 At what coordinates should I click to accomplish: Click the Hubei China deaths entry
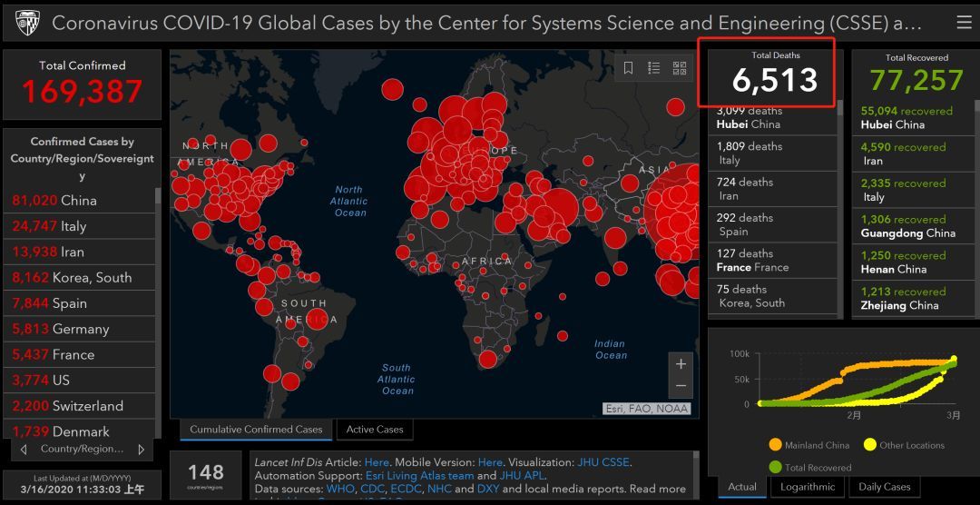tap(771, 117)
